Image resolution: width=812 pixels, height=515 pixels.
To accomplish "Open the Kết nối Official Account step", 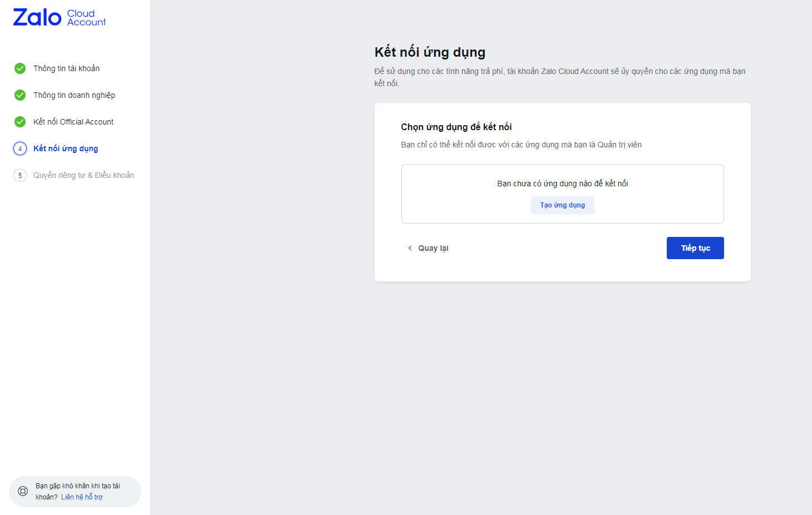I will [73, 122].
